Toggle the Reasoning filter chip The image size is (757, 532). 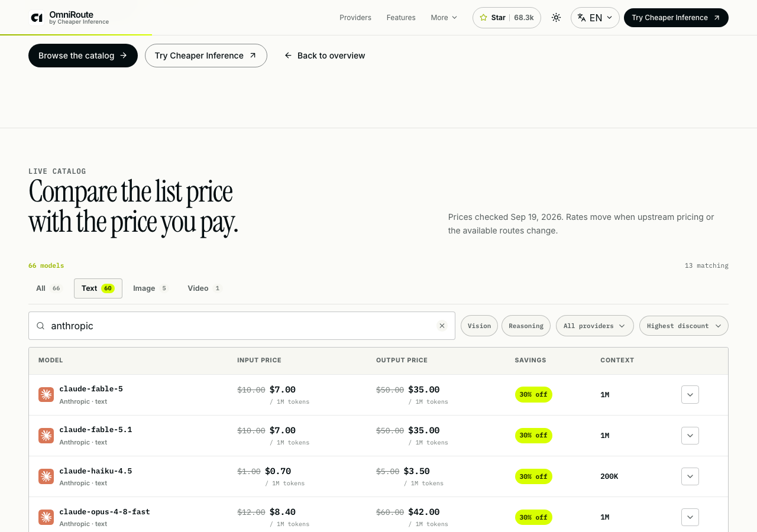(x=526, y=326)
